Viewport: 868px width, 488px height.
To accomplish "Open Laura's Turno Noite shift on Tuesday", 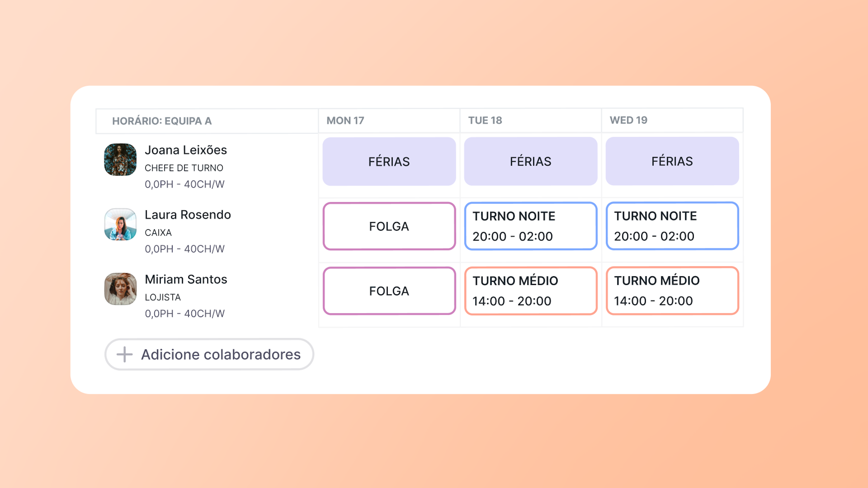I will click(531, 226).
